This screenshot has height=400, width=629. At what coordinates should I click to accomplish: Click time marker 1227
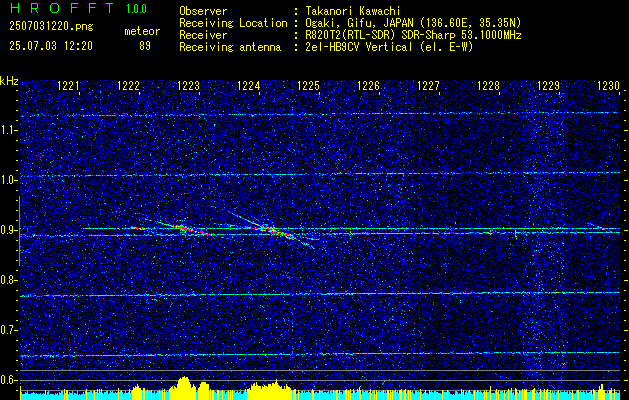click(x=428, y=85)
